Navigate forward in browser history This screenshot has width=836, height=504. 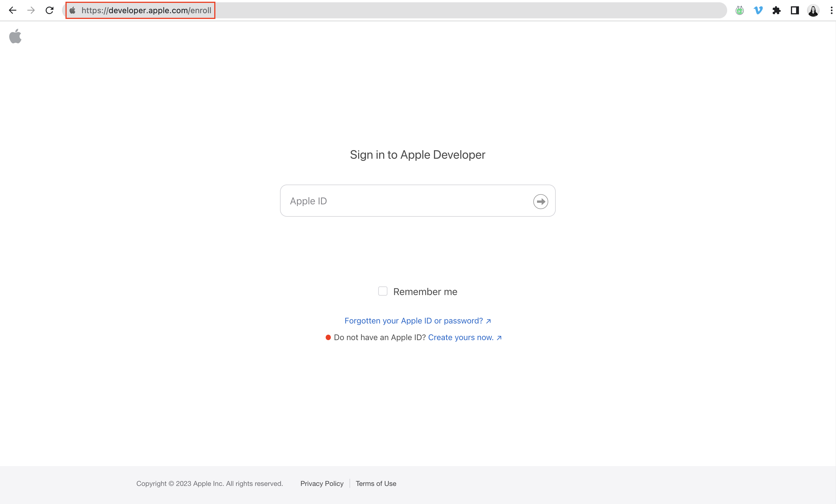31,10
